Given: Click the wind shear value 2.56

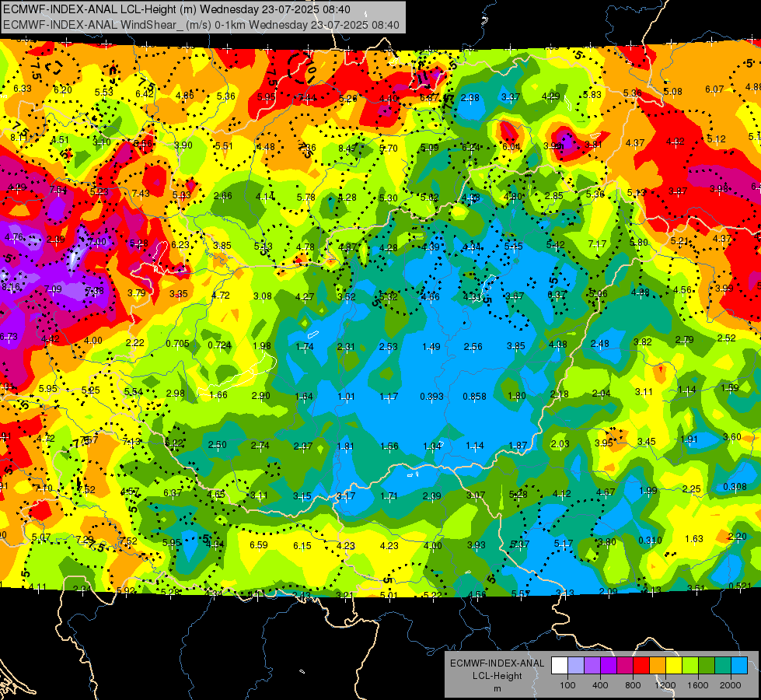Looking at the screenshot, I should tap(473, 346).
